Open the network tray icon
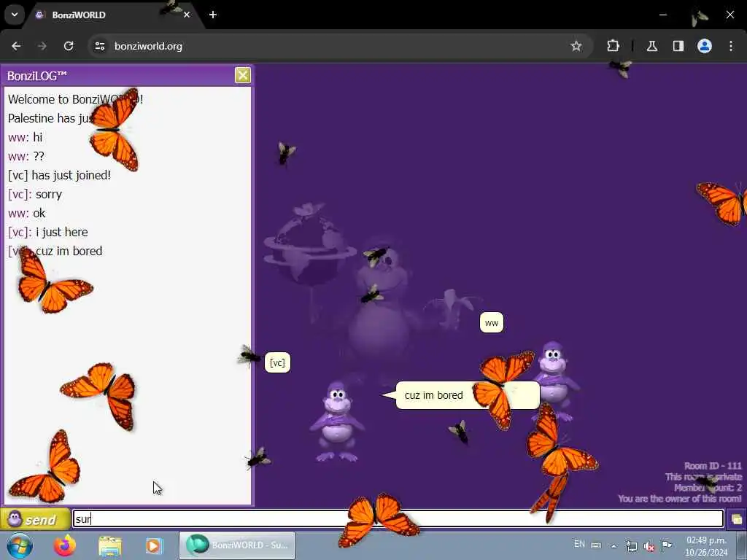The image size is (747, 560). point(631,545)
